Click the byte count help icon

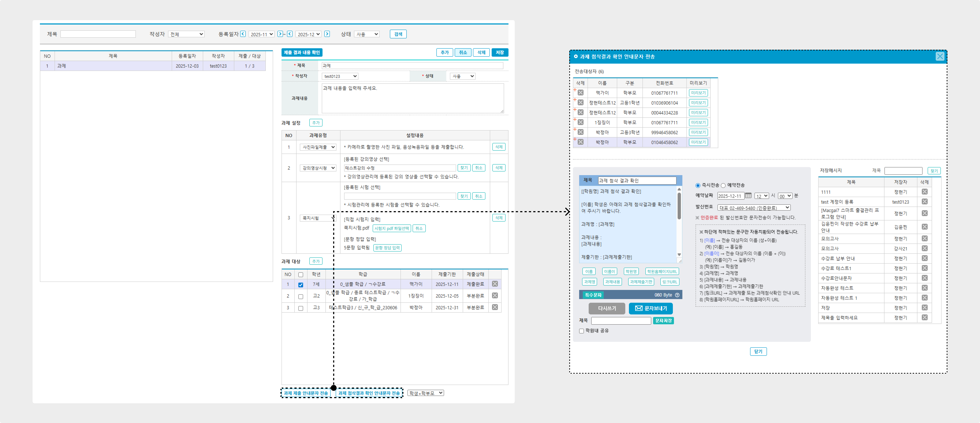tap(677, 295)
